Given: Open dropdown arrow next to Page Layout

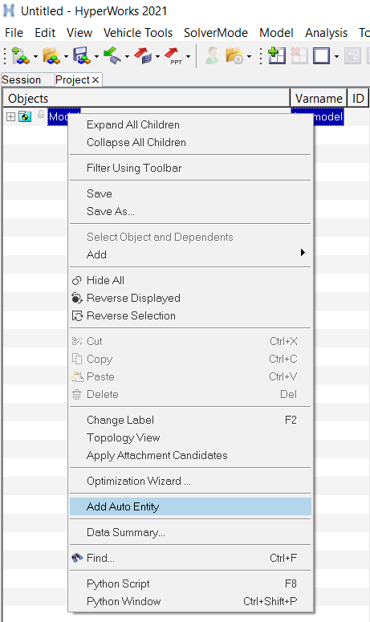Looking at the screenshot, I should click(336, 56).
